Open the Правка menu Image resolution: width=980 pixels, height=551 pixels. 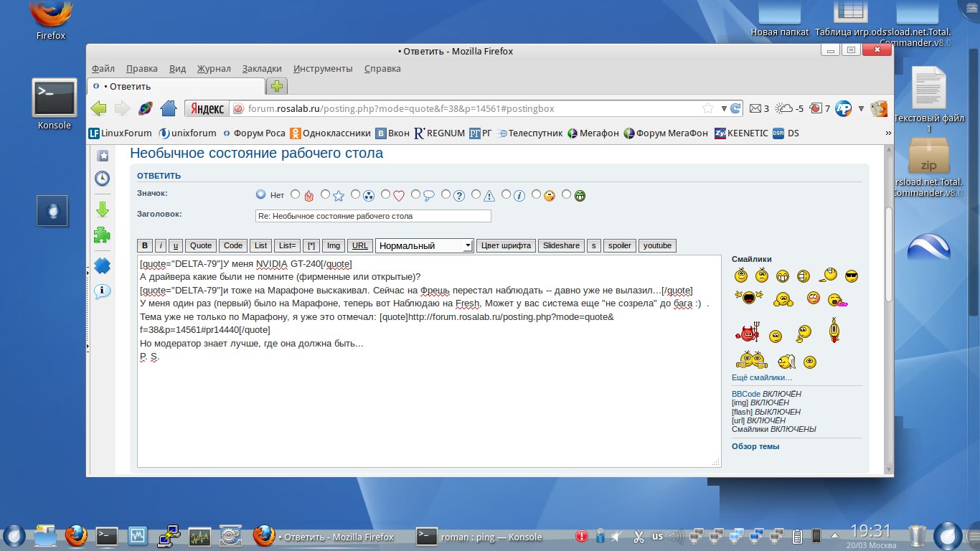pyautogui.click(x=142, y=69)
